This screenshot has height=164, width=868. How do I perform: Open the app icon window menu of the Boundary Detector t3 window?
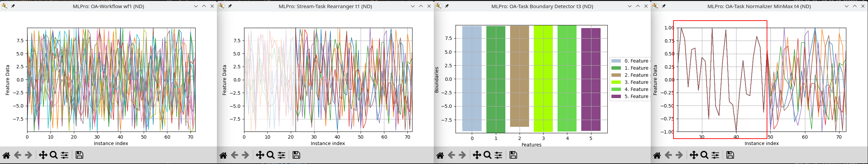[439, 6]
